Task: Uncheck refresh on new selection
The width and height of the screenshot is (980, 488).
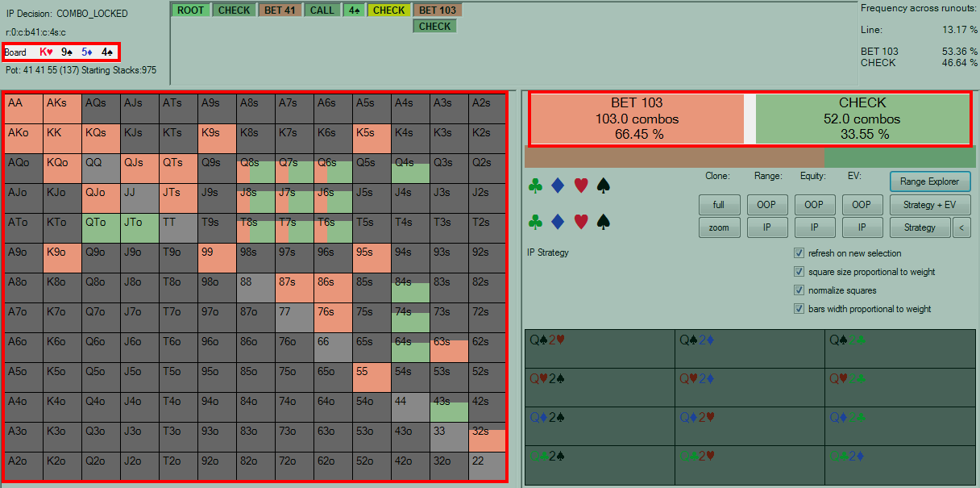Action: tap(799, 253)
